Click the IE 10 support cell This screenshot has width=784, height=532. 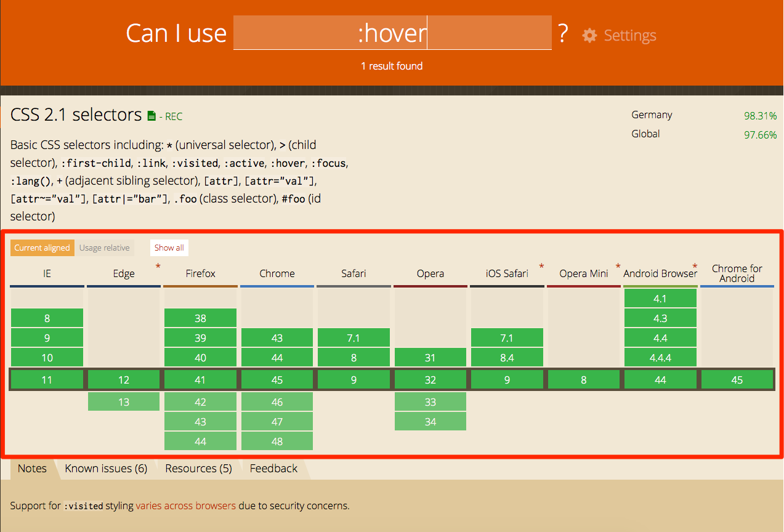[47, 358]
